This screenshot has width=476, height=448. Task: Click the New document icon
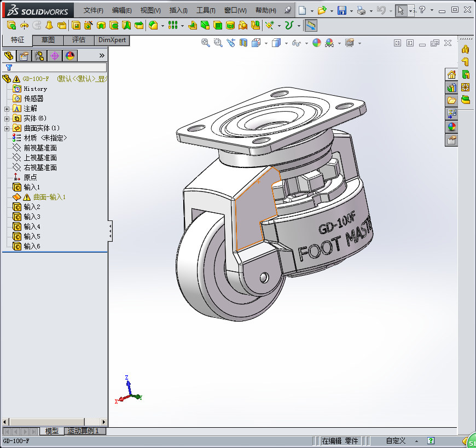pos(302,10)
